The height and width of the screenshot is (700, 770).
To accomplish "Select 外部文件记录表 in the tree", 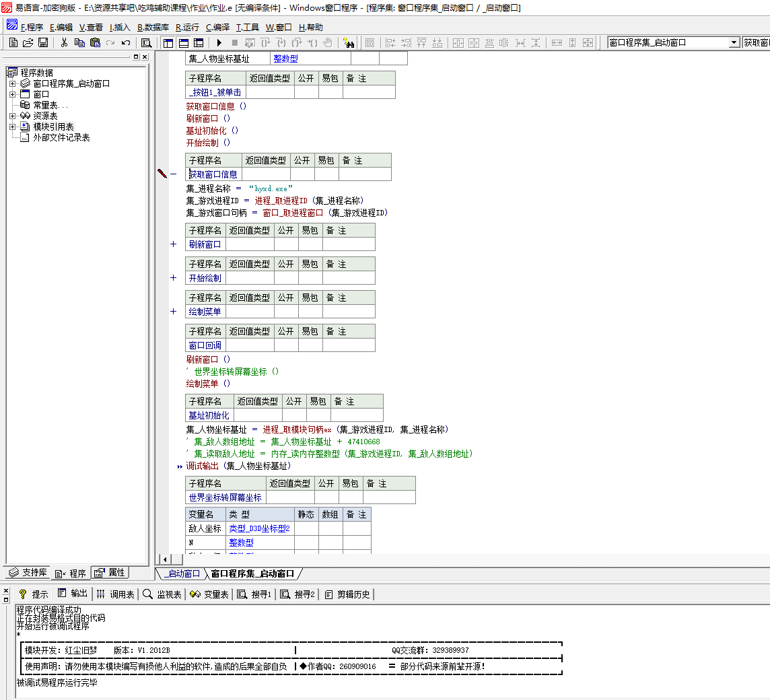I will [61, 137].
